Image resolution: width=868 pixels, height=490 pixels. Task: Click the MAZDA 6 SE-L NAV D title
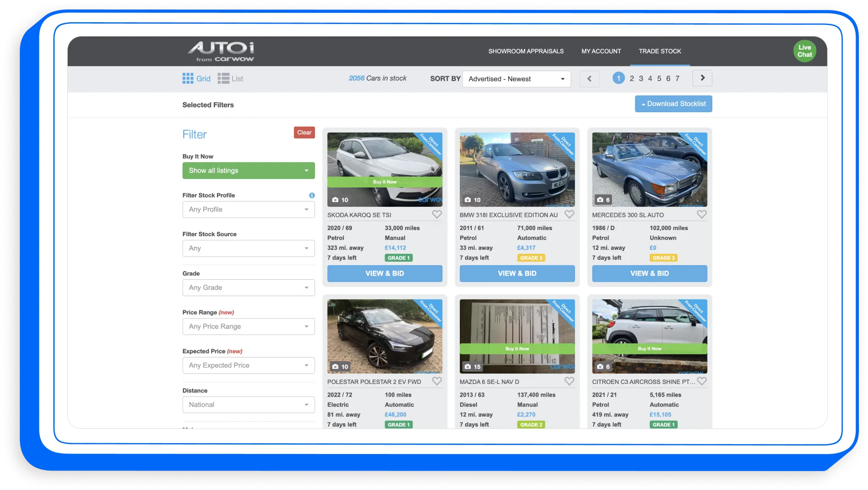tap(489, 382)
